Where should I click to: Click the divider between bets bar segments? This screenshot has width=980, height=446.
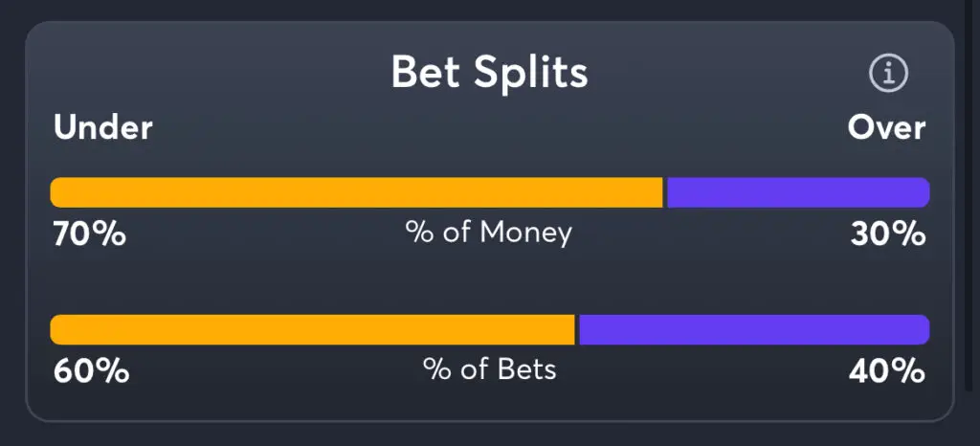tap(577, 329)
